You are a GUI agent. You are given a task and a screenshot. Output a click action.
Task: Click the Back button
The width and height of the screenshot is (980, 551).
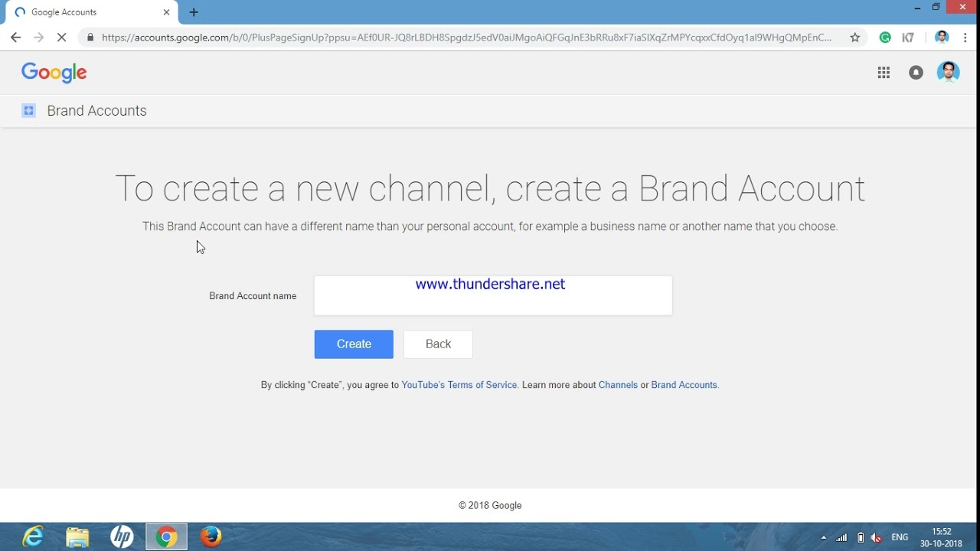(438, 344)
